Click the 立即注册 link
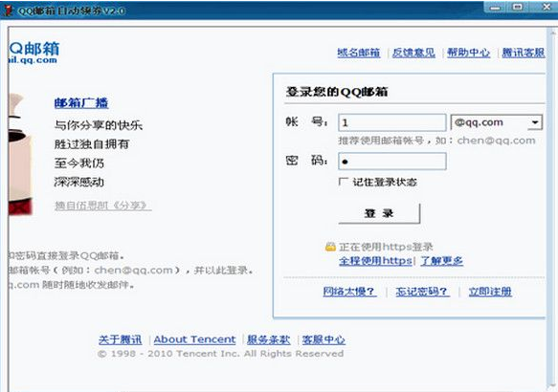The width and height of the screenshot is (558, 392). point(490,292)
